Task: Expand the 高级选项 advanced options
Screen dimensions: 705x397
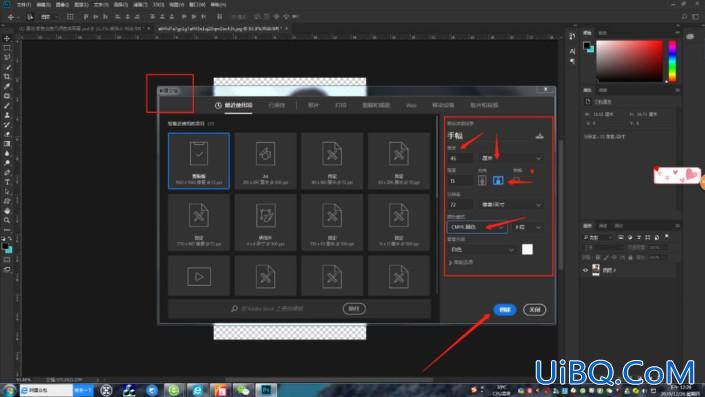Action: coord(460,262)
